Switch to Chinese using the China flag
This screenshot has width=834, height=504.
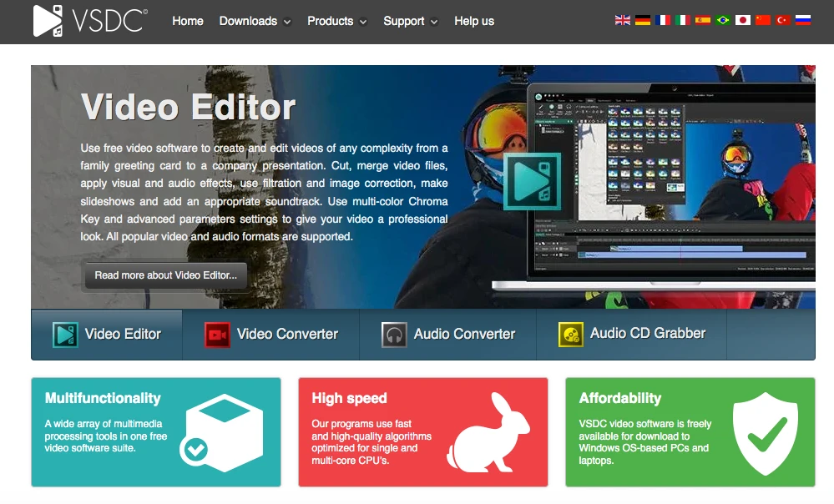pyautogui.click(x=763, y=20)
